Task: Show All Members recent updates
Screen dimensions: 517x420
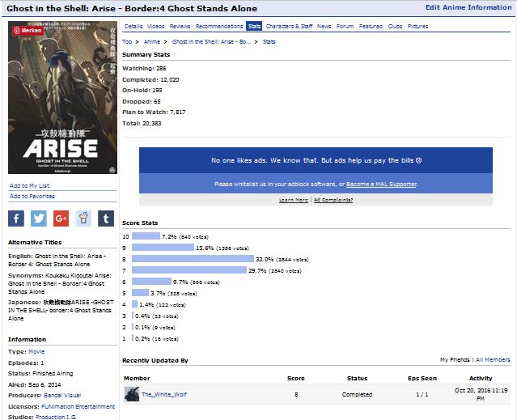Action: (x=493, y=359)
